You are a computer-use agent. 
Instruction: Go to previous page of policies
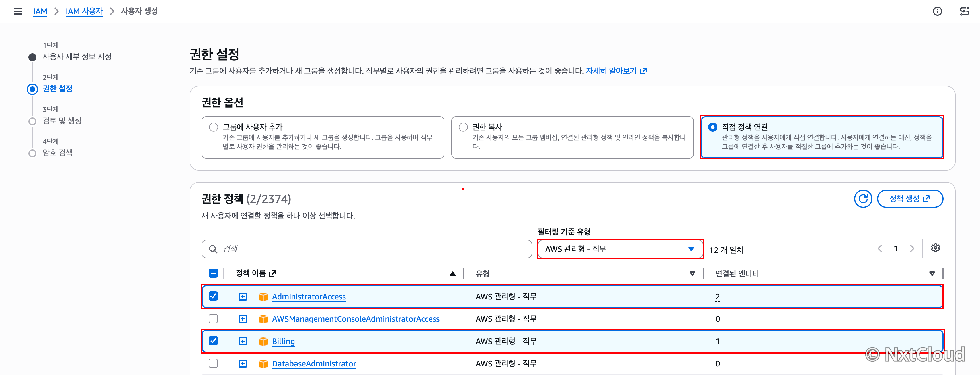tap(880, 248)
